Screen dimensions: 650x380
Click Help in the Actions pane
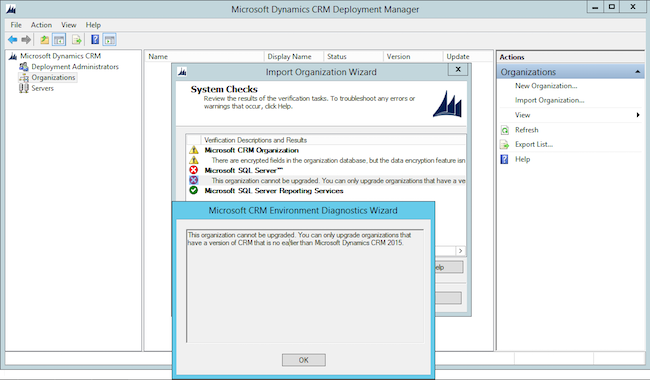coord(522,160)
